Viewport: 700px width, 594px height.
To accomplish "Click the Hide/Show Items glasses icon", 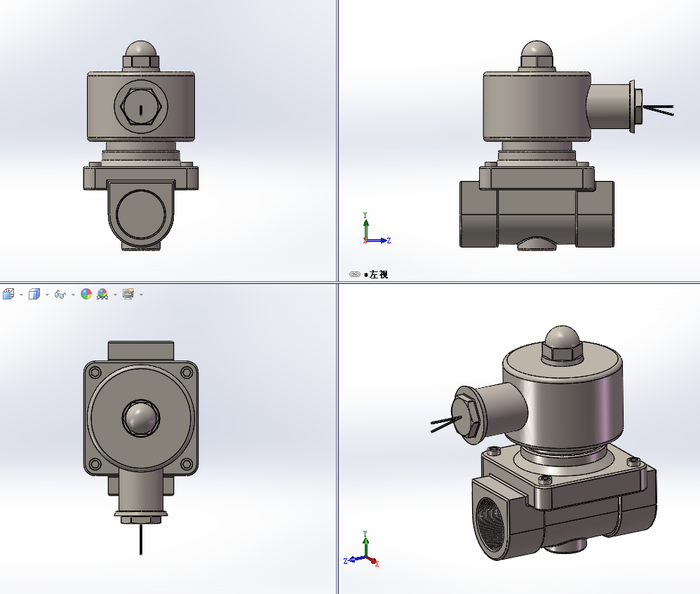I will tap(60, 294).
